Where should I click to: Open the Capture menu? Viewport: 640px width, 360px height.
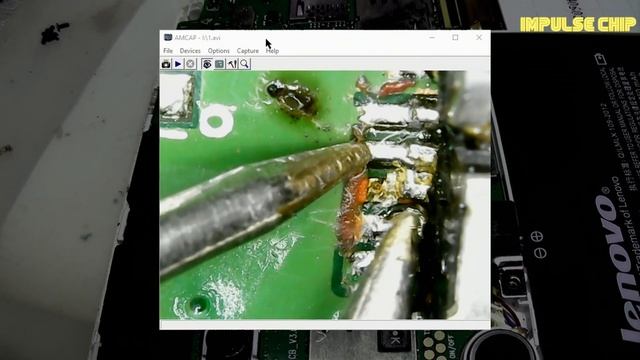pos(247,51)
